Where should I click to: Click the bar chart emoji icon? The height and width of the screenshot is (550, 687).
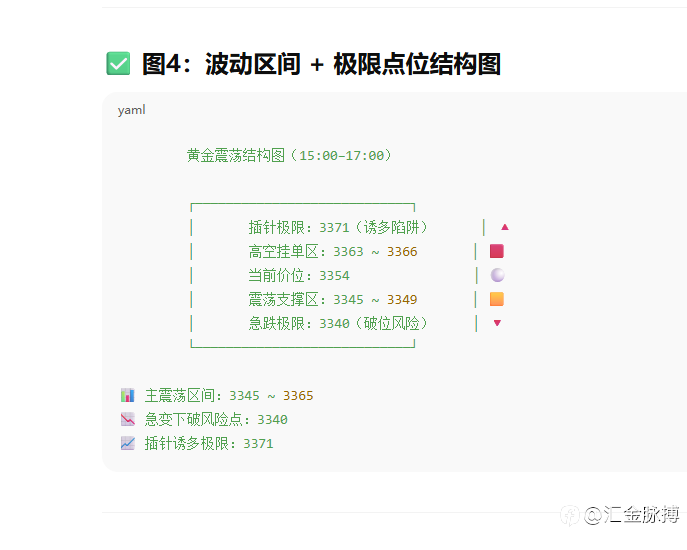point(128,395)
